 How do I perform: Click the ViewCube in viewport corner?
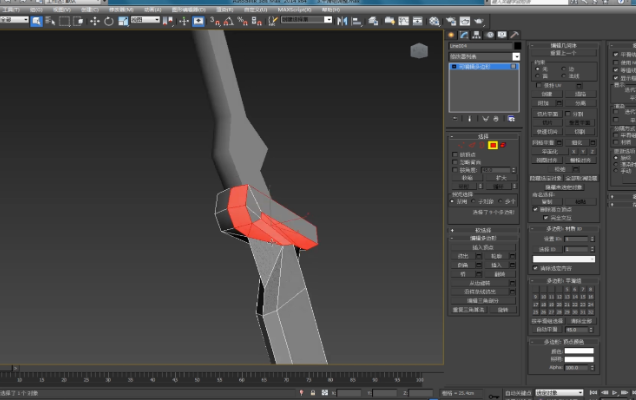pos(417,52)
